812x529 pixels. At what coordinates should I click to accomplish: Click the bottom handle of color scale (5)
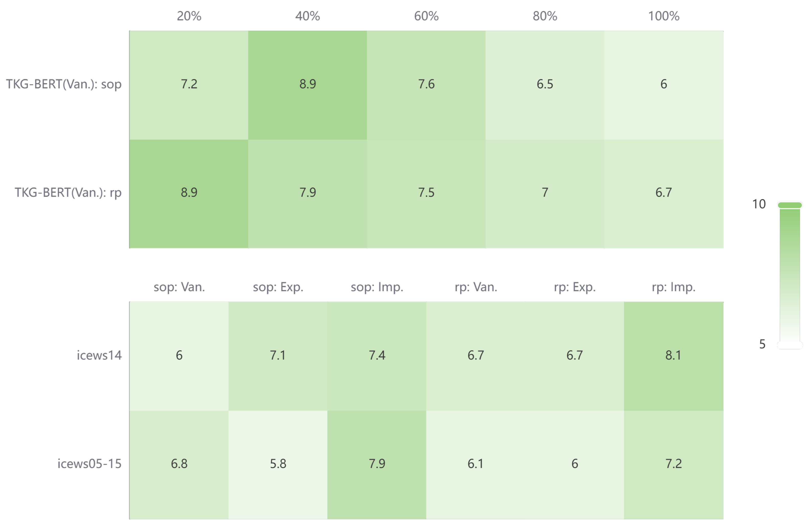click(x=790, y=345)
